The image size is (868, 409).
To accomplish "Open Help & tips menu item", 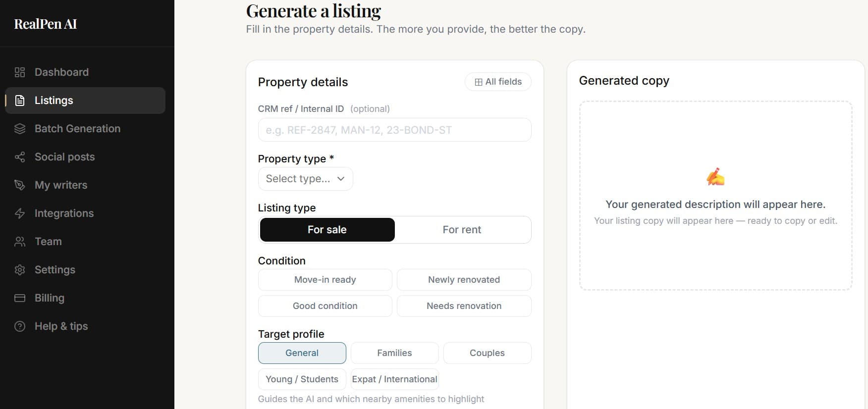I will pyautogui.click(x=61, y=326).
